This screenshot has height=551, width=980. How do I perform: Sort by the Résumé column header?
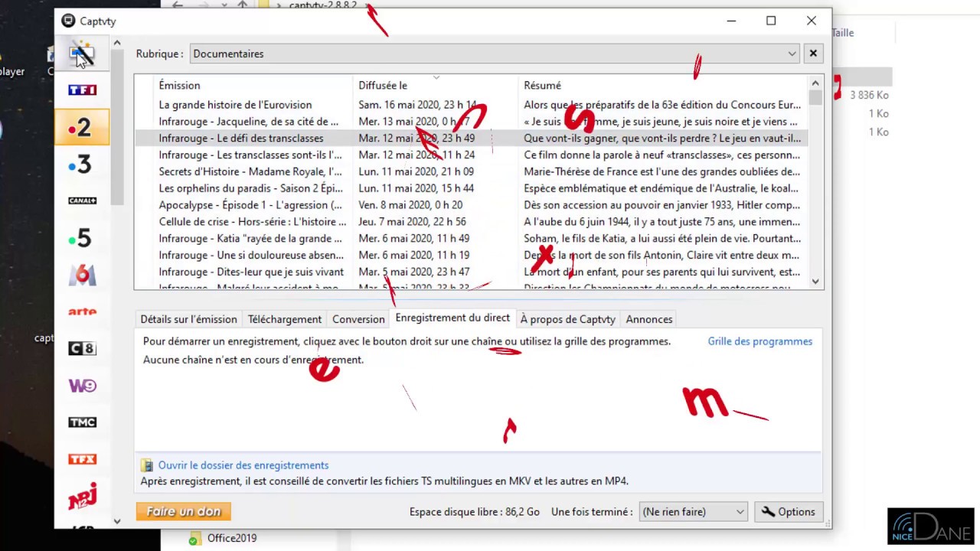542,85
